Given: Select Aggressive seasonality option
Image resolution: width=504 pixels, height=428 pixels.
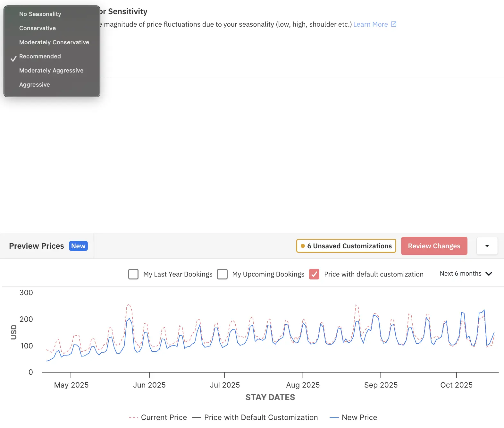Looking at the screenshot, I should (35, 85).
